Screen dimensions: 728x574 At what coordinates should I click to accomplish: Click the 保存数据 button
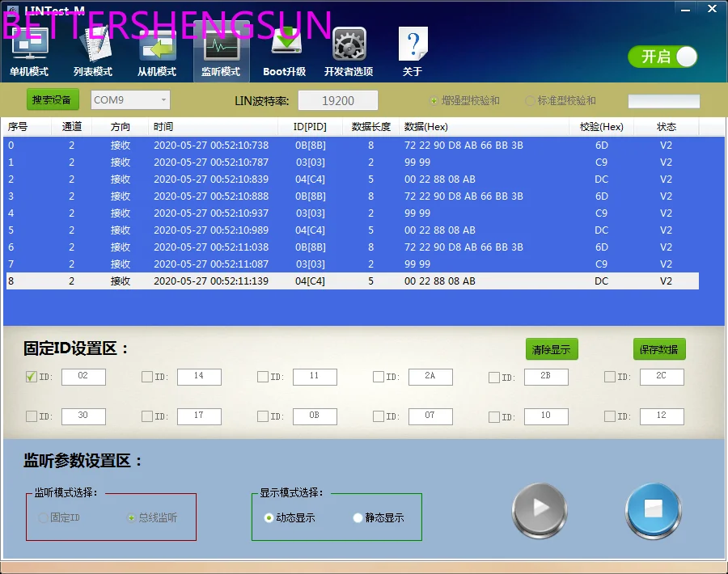[x=659, y=349]
